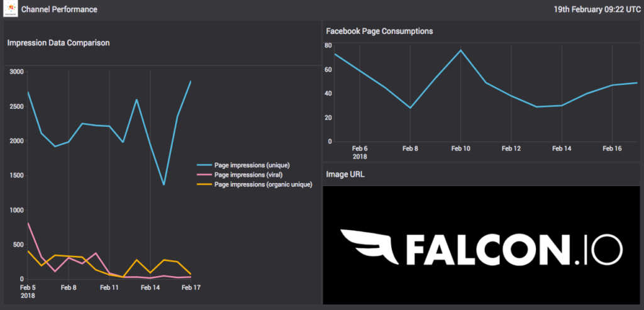Image resolution: width=644 pixels, height=310 pixels.
Task: Click the 3000 label on the impressions y-axis
Action: pos(16,72)
